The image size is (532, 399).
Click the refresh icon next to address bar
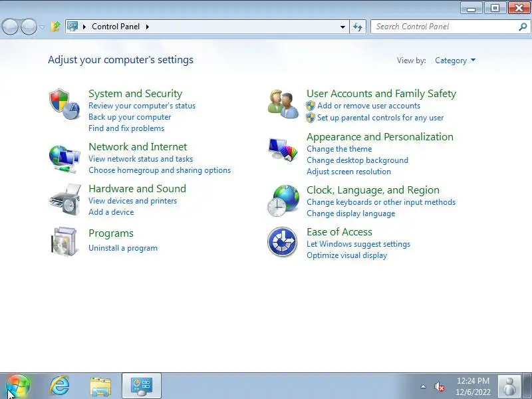point(358,27)
